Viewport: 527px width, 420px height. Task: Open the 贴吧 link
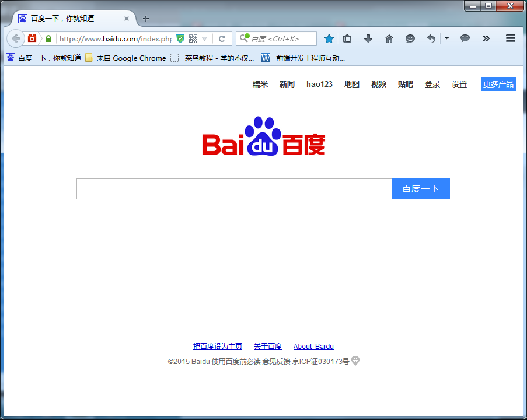406,85
